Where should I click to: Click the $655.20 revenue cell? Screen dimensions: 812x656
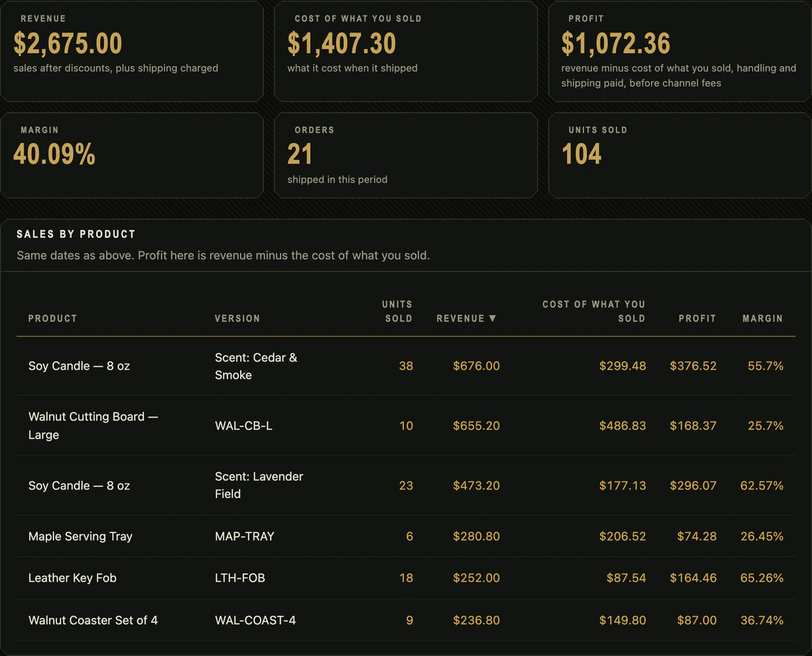click(x=476, y=425)
